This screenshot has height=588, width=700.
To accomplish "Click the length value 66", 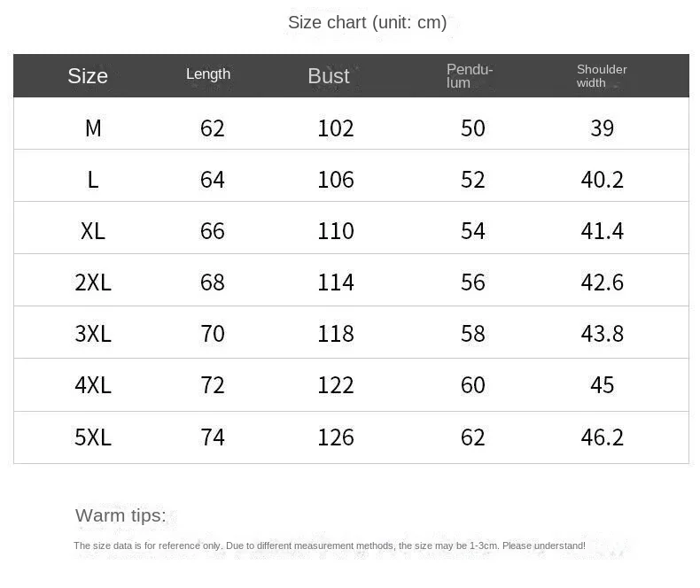I will click(x=213, y=231).
